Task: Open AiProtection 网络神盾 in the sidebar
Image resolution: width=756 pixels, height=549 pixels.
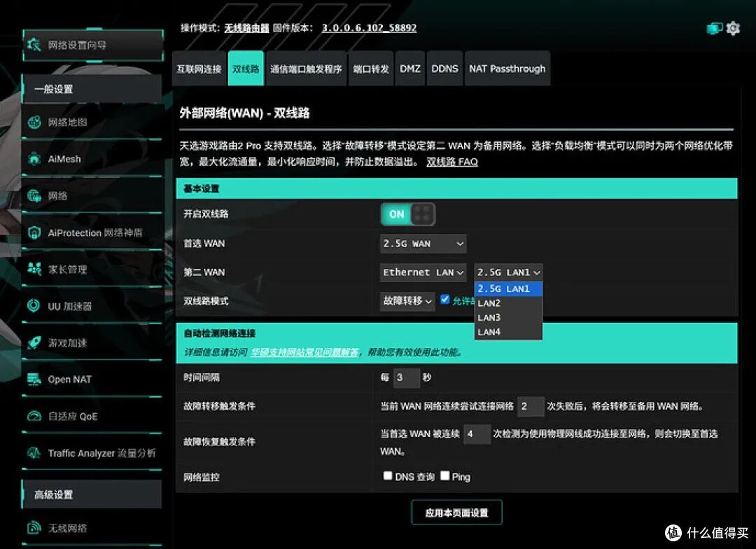Action: (x=92, y=232)
